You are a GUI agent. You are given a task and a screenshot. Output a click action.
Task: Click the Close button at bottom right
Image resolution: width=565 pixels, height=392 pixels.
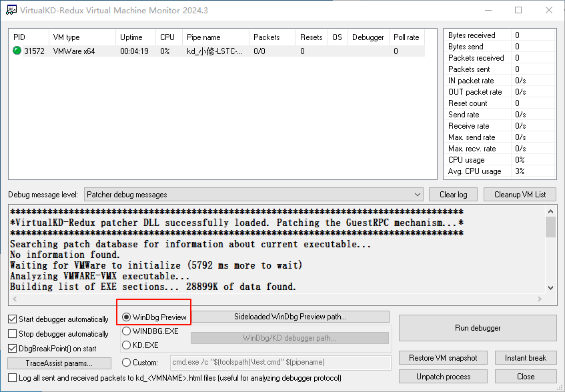526,377
